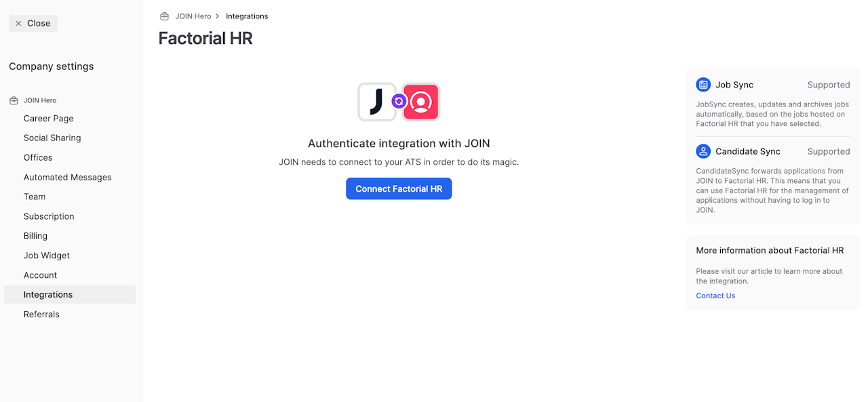The height and width of the screenshot is (402, 868).
Task: Click the JOIN Hero sidebar label
Action: click(40, 100)
